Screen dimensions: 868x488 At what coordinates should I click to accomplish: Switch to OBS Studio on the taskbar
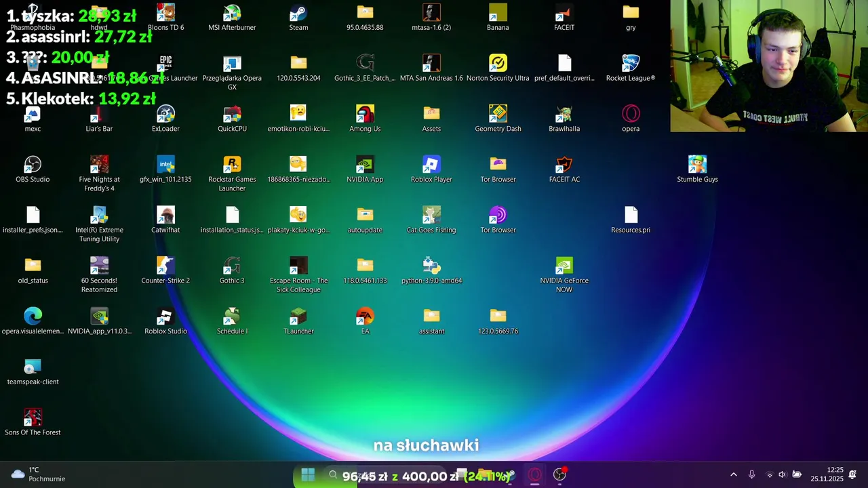[x=560, y=475]
